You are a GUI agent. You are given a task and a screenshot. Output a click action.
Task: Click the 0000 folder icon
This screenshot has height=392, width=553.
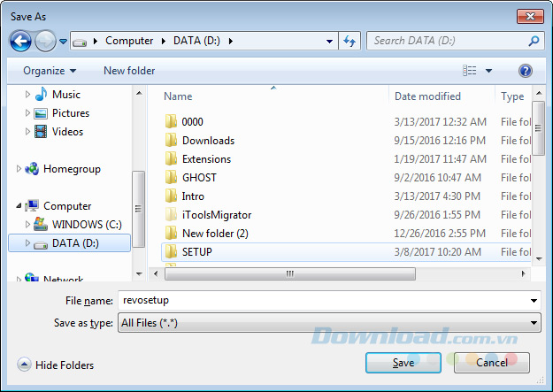click(x=171, y=121)
